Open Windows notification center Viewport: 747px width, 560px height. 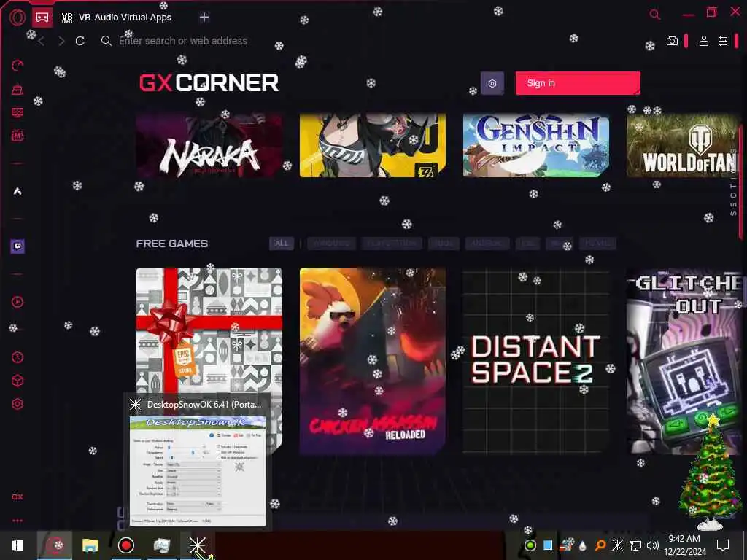723,545
